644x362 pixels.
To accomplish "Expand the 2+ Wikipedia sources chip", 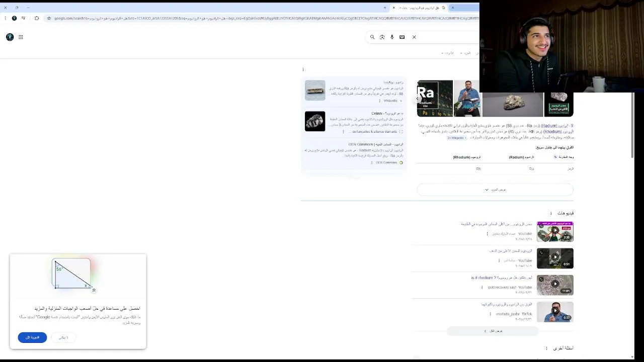I will pyautogui.click(x=457, y=138).
